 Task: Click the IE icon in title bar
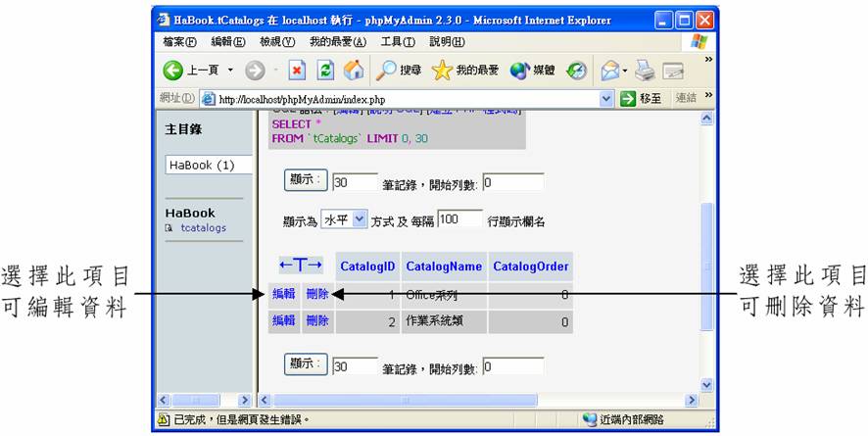coord(163,20)
